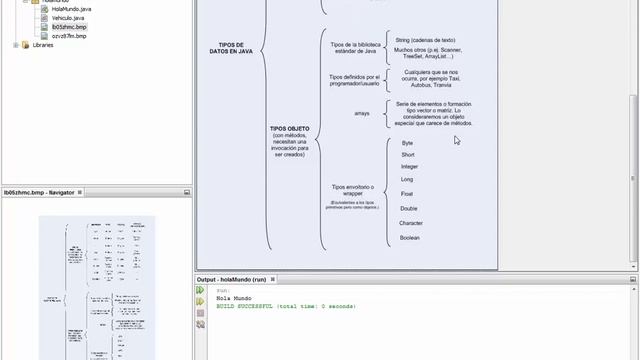Select the Output - holaMundo (run) tab

231,280
